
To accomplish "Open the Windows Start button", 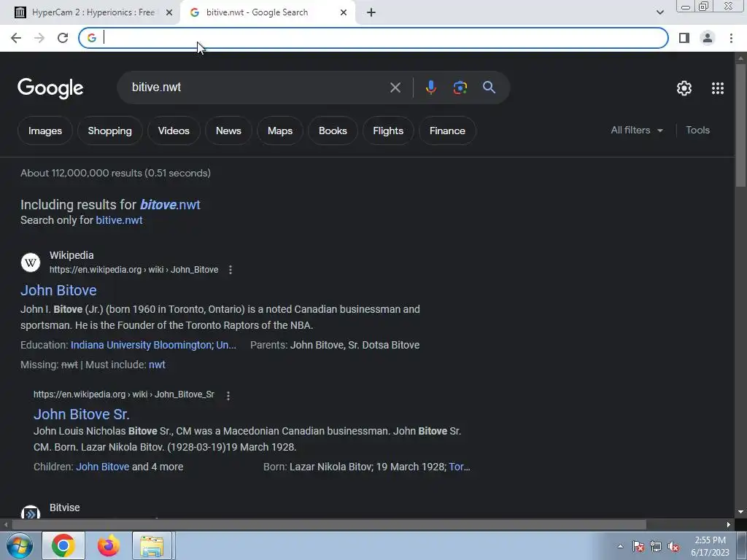I will click(x=19, y=545).
